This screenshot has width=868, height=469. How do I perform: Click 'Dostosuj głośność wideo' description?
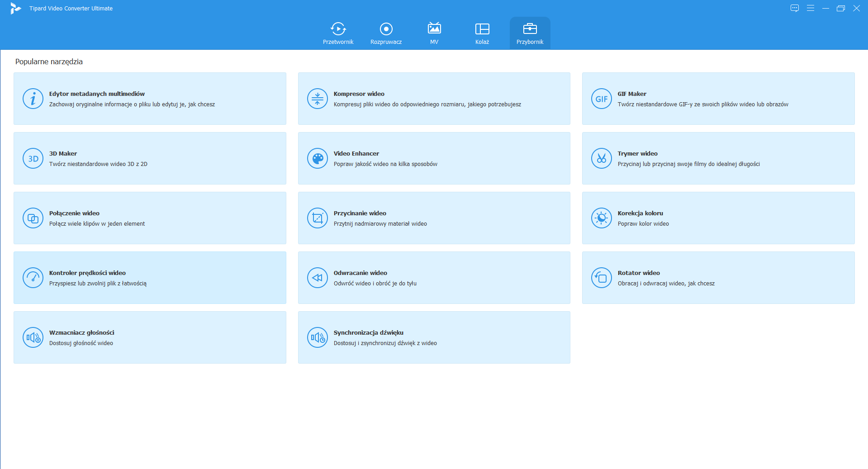[x=81, y=343]
